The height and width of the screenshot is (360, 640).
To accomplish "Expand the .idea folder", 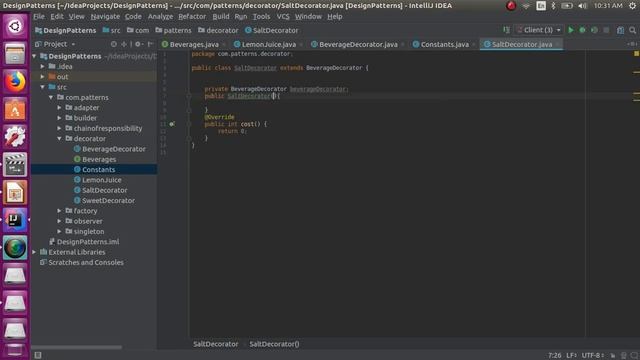I will [43, 67].
